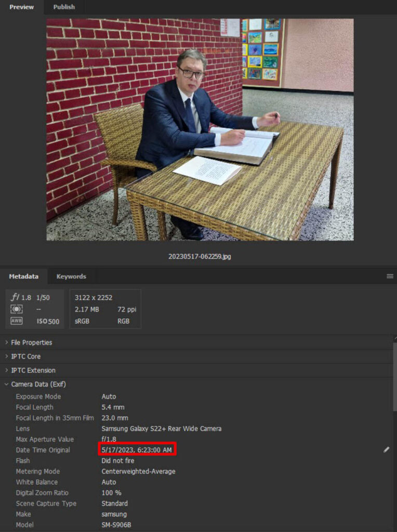Select the Preview tab
This screenshot has height=532, width=397.
pos(21,7)
